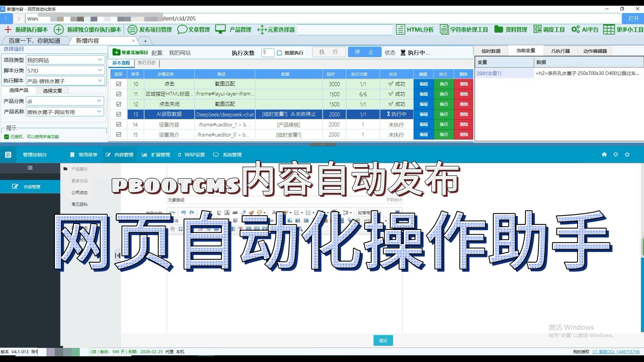
Task: Click the home icon in the CMS header
Action: click(604, 155)
